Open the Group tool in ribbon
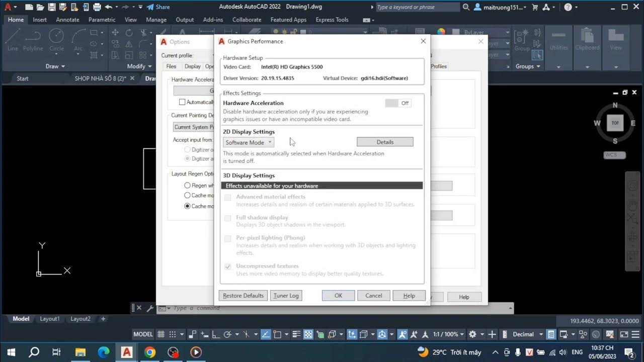 522,40
